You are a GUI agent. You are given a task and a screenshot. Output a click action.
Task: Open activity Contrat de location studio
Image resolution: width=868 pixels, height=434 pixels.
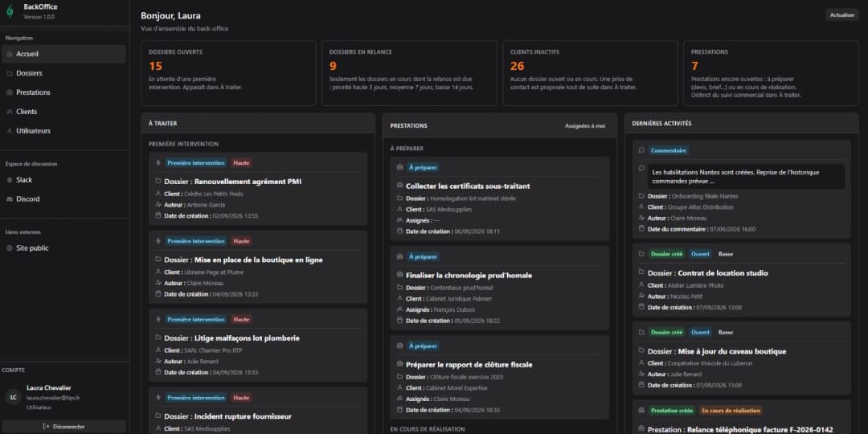tap(742, 280)
